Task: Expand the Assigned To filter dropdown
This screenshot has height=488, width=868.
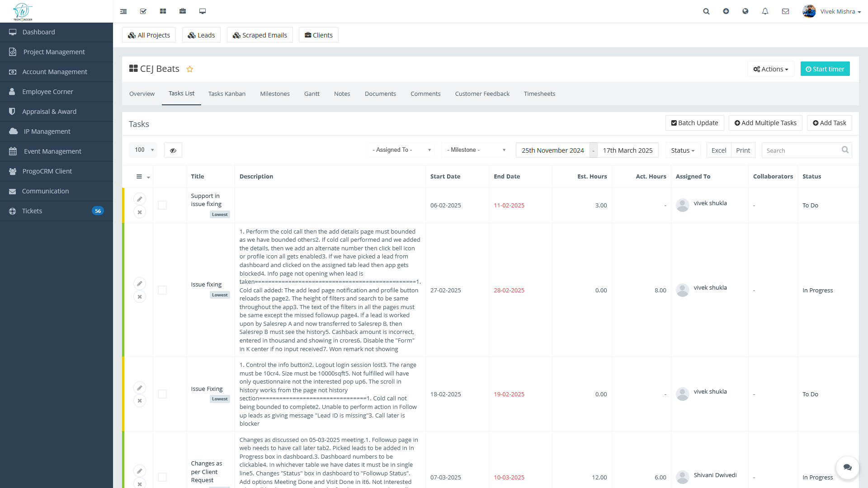Action: pyautogui.click(x=401, y=150)
